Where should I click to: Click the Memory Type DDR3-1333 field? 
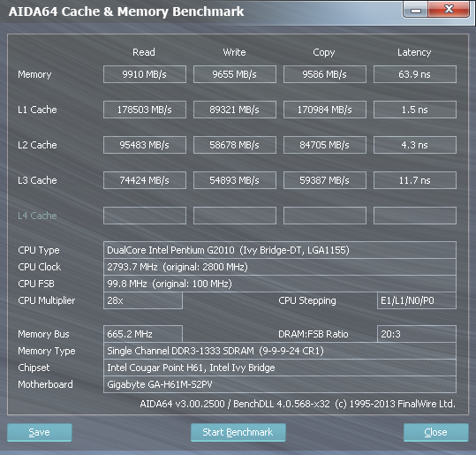pyautogui.click(x=280, y=351)
